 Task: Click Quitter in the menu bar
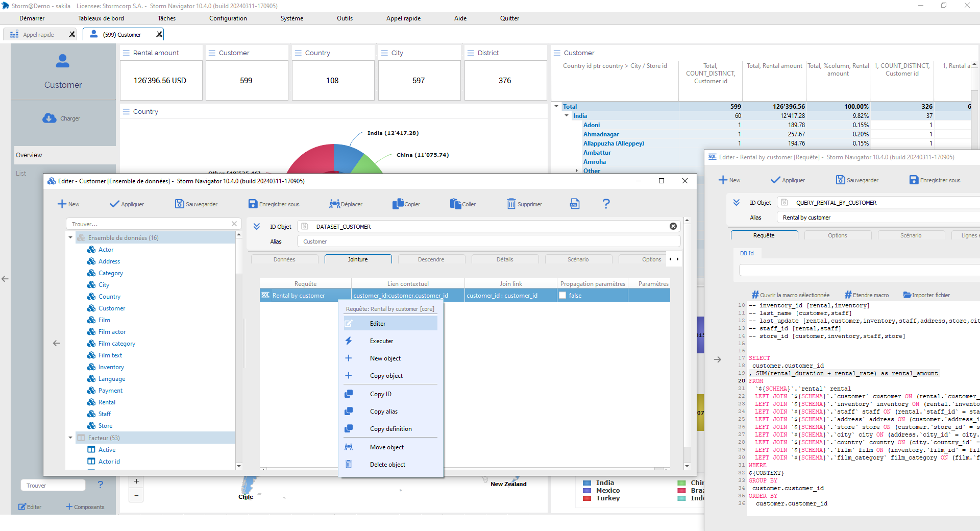pos(509,18)
